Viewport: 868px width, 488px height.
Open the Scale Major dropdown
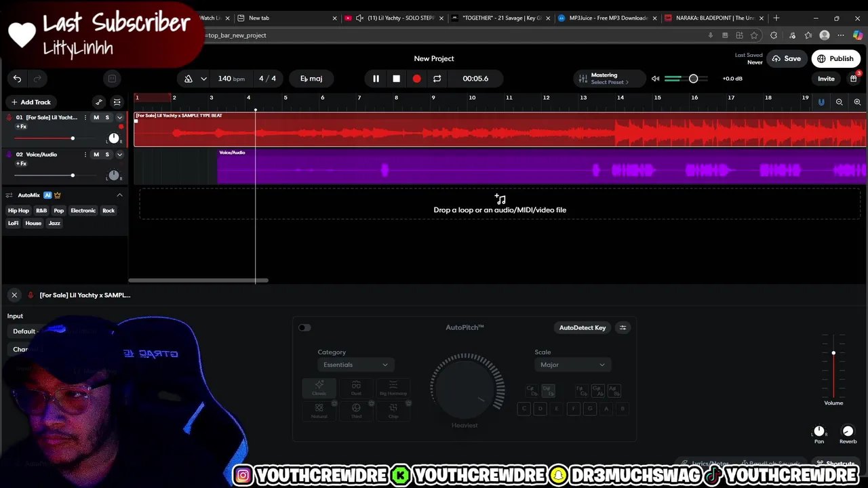(573, 365)
